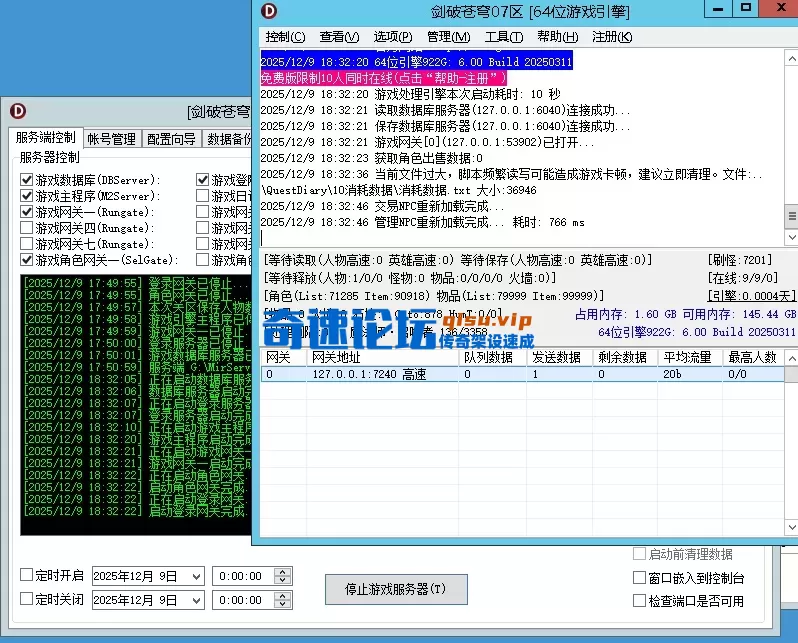Click the log scrollbar thumb
The image size is (798, 643).
pyautogui.click(x=791, y=216)
